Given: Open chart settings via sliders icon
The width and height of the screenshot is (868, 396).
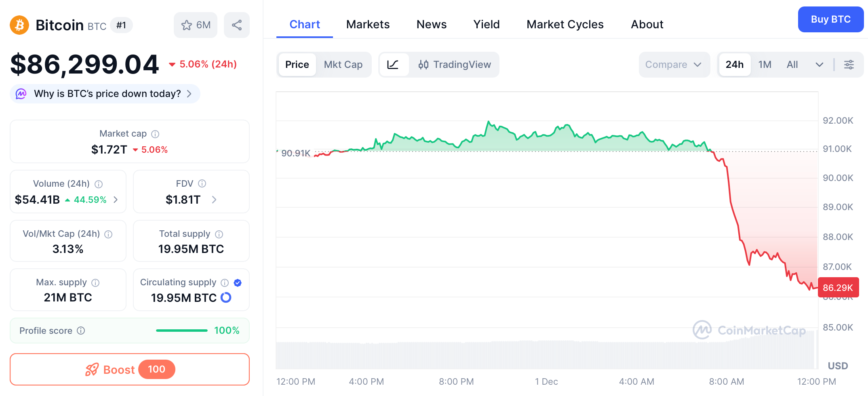Looking at the screenshot, I should click(849, 64).
